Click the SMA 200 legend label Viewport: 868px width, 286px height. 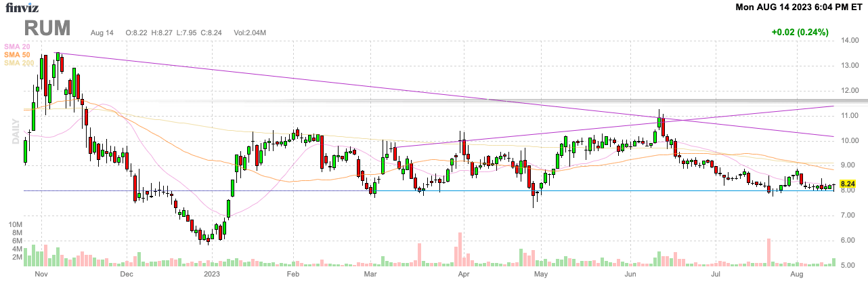click(18, 63)
